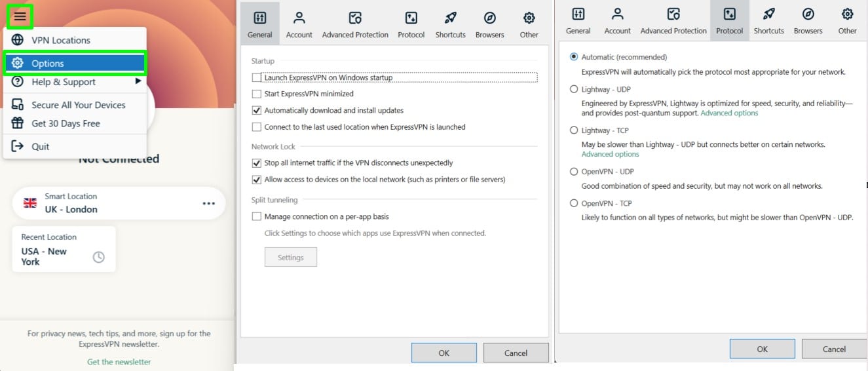This screenshot has height=371, width=868.
Task: Open Advanced options link under Lightway - UDP
Action: click(x=729, y=113)
